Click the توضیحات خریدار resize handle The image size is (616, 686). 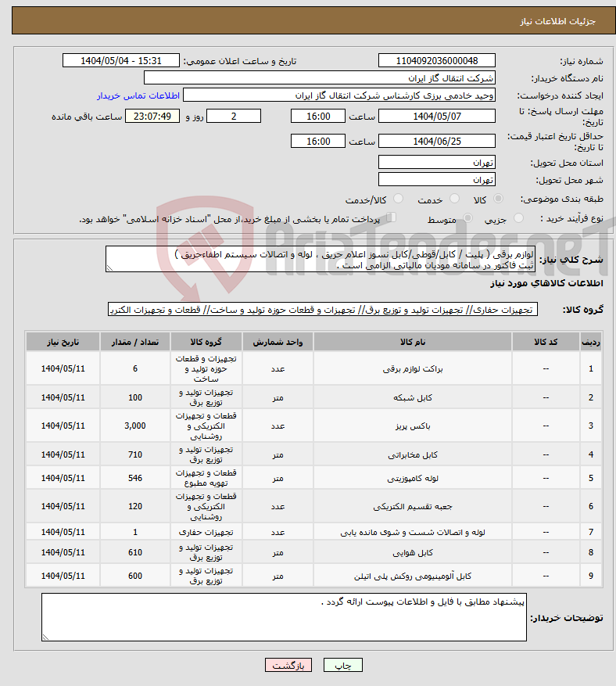coord(46,637)
